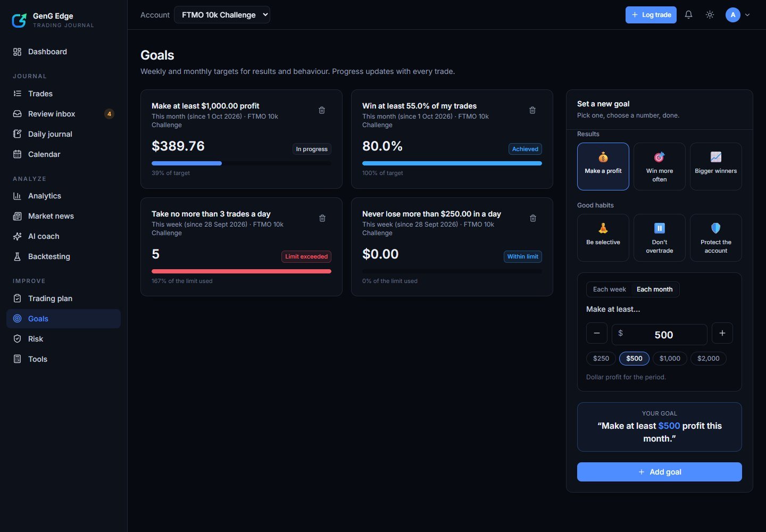Open Backtesting in the sidebar
Screen dimensions: 766x532
64,256
